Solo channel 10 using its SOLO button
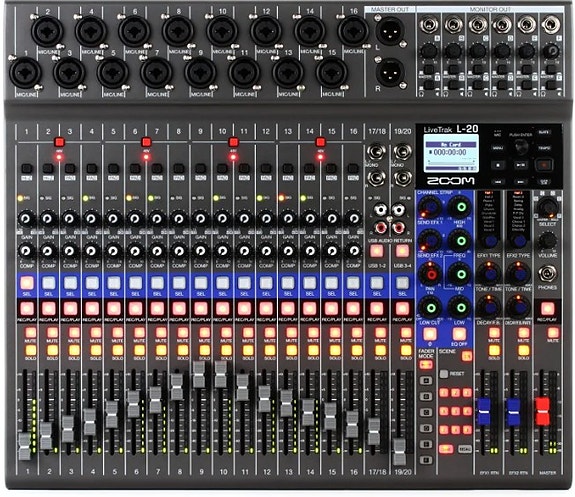The width and height of the screenshot is (575, 497). (226, 350)
